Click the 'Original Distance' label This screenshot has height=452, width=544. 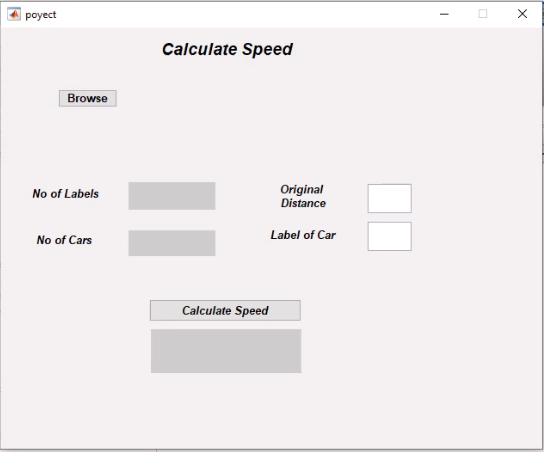coord(303,196)
